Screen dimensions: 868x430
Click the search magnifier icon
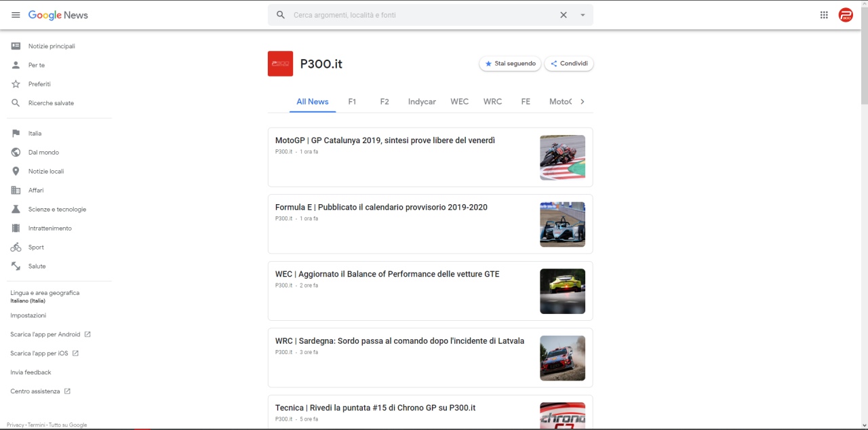(x=281, y=15)
